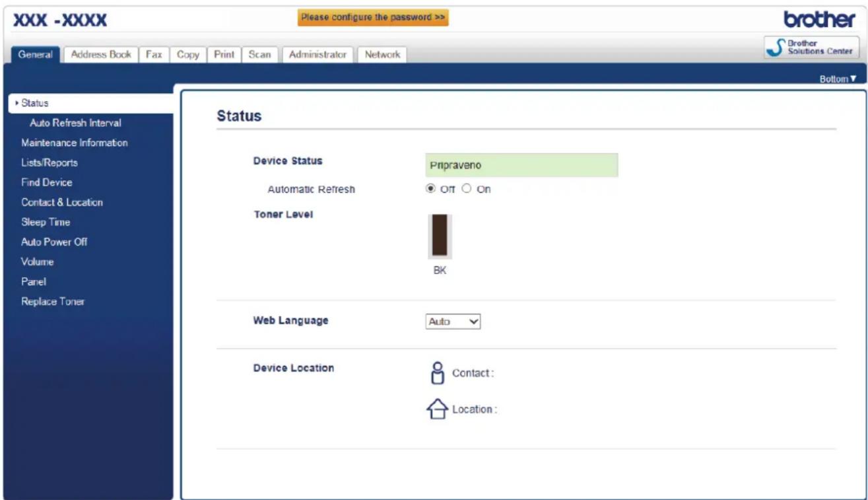Click the XXX-XXXX model name
The height and width of the screenshot is (500, 868).
(61, 21)
